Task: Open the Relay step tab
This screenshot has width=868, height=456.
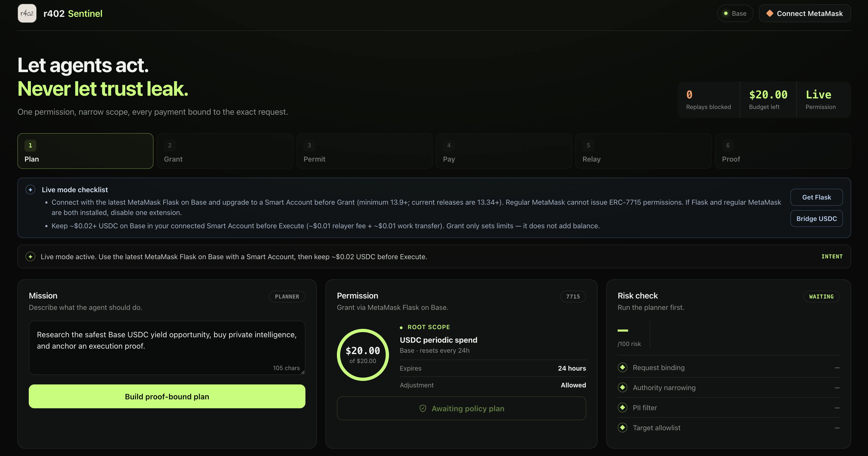Action: [643, 151]
